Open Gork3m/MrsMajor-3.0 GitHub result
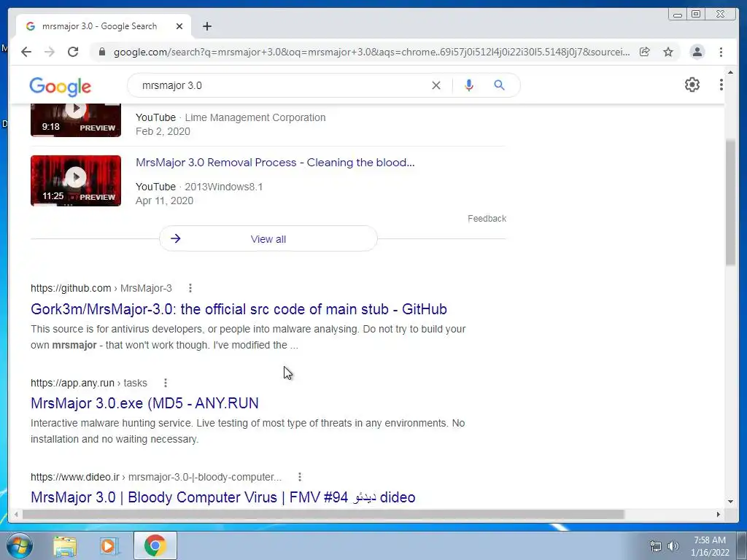 [239, 309]
